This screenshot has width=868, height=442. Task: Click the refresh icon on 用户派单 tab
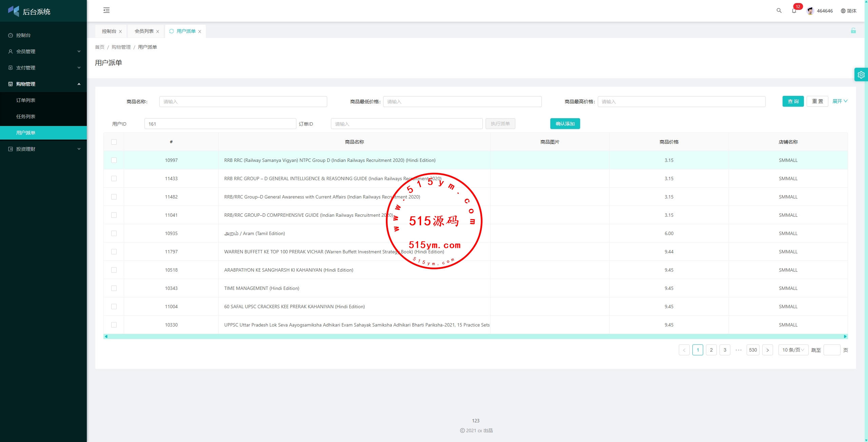pos(172,31)
